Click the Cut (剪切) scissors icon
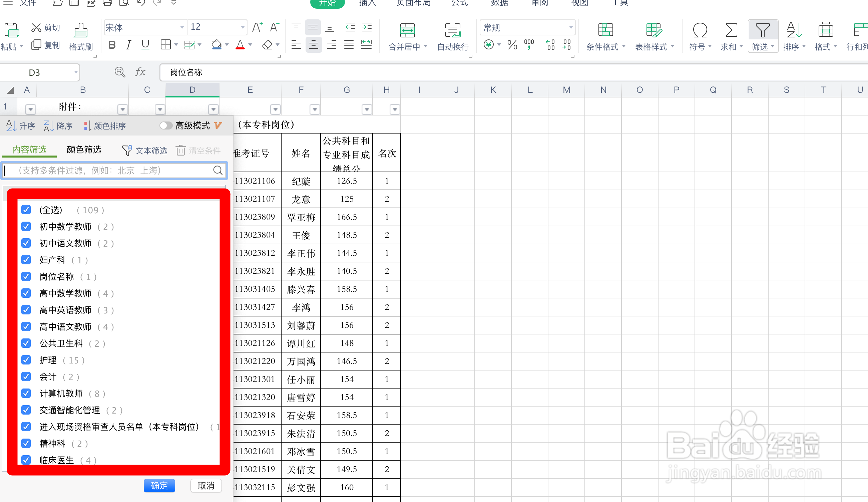This screenshot has width=868, height=502. pyautogui.click(x=36, y=28)
